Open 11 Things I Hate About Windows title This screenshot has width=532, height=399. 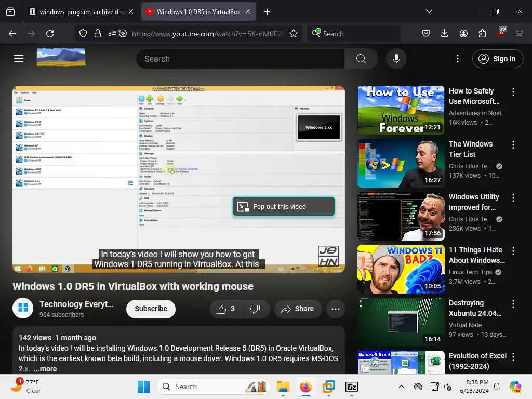click(x=477, y=255)
